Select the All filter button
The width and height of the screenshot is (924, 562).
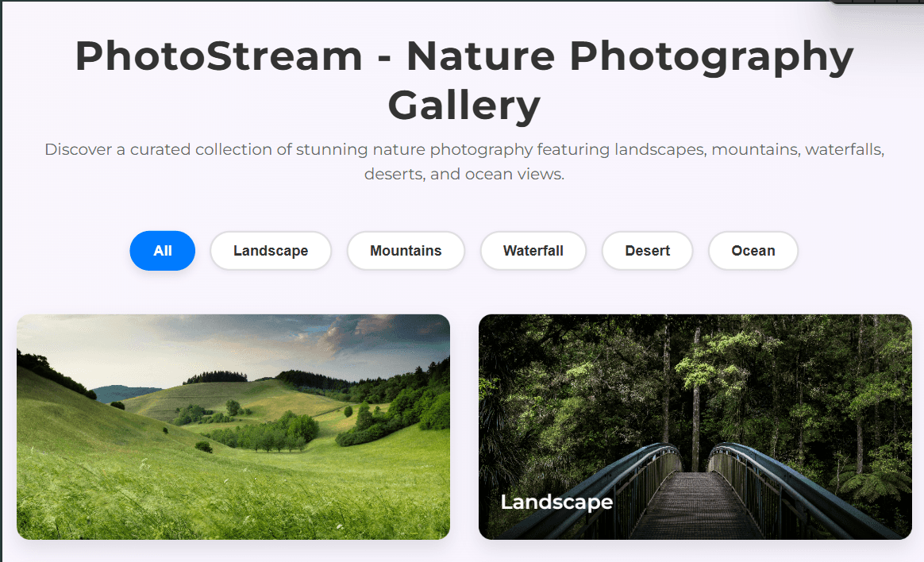point(162,250)
